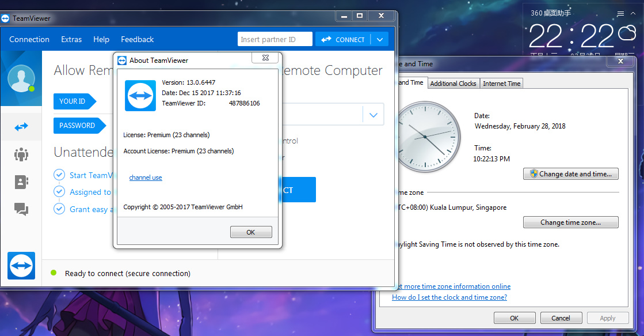This screenshot has height=336, width=644.
Task: Click the CONNECT button in the header
Action: coord(343,40)
